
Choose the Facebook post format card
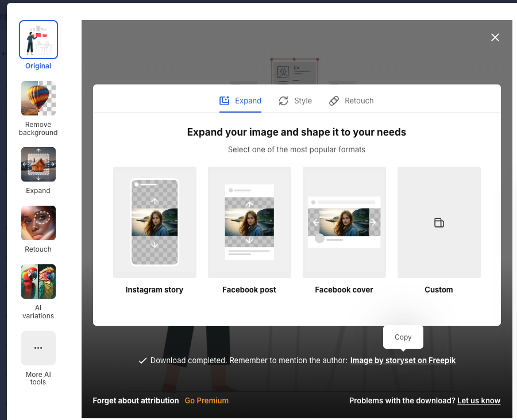tap(249, 222)
